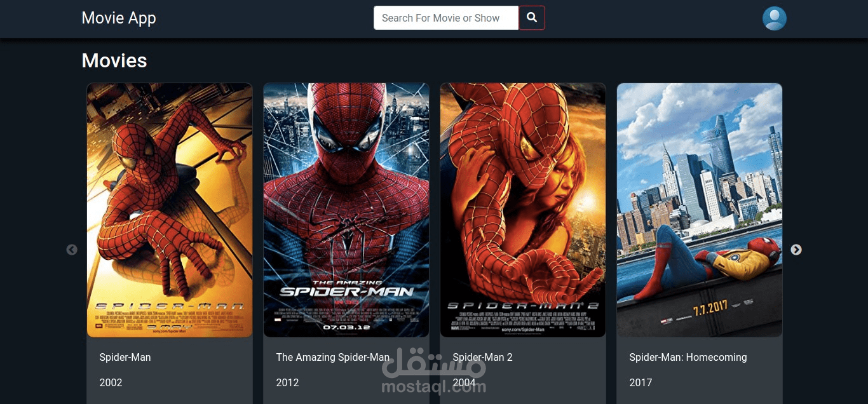This screenshot has width=868, height=404.
Task: Advance the movie slider with the next chevron
Action: coord(796,250)
